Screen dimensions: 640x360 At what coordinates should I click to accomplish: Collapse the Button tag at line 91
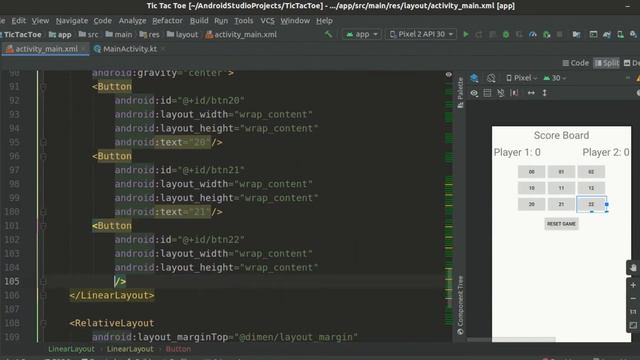point(43,87)
